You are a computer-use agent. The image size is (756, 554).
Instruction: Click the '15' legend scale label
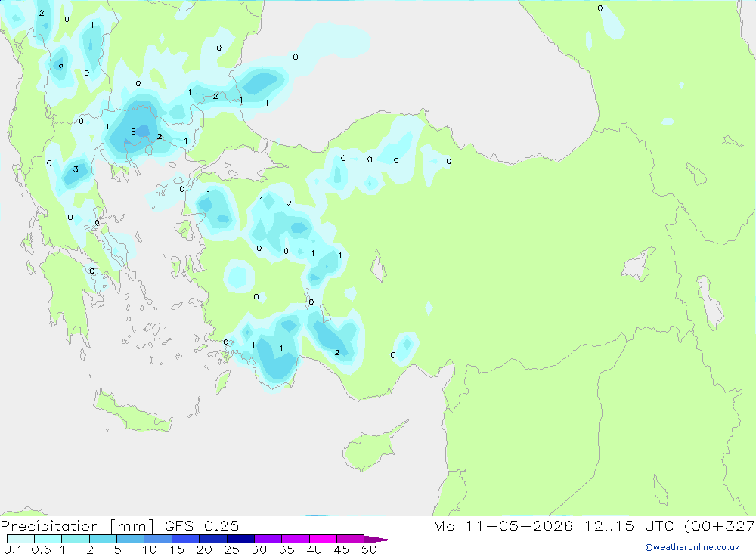tap(177, 549)
